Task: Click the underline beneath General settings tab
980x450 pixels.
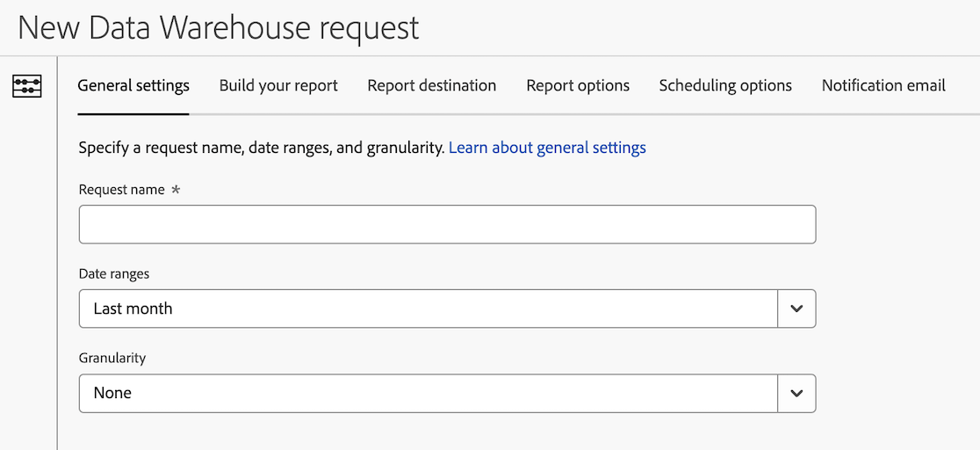Action: [x=133, y=113]
